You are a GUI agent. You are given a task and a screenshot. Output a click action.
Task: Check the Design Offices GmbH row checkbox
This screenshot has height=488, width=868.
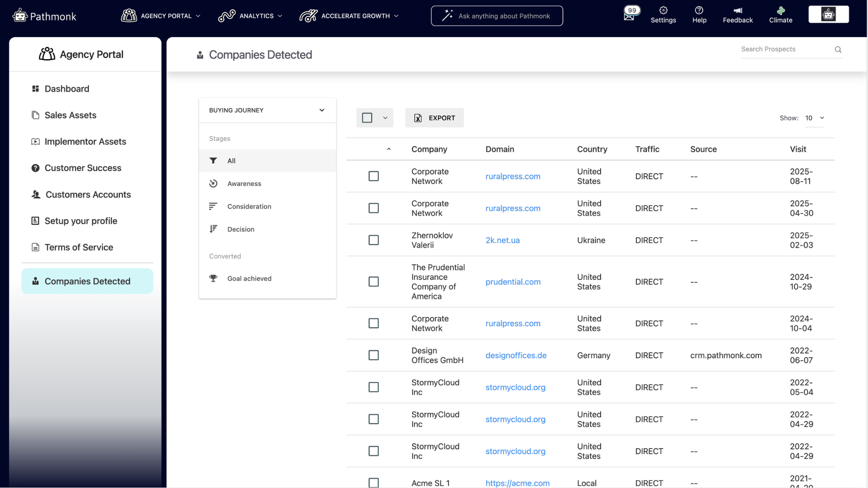point(373,355)
